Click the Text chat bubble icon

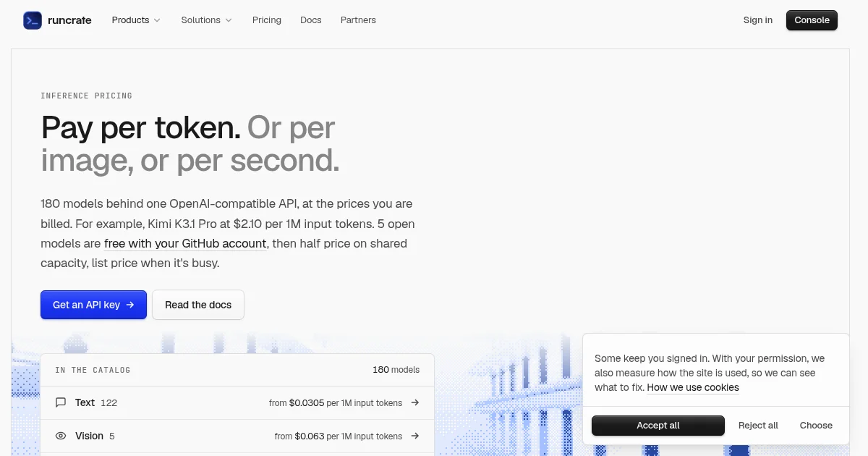point(61,402)
